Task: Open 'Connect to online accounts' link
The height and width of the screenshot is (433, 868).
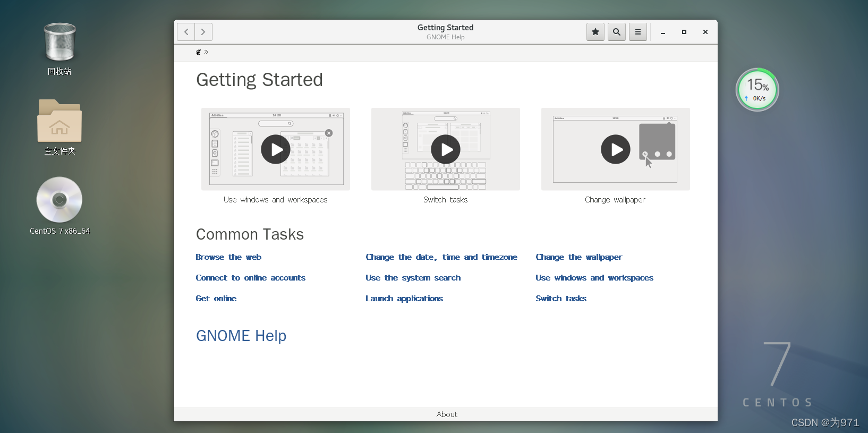Action: point(251,278)
